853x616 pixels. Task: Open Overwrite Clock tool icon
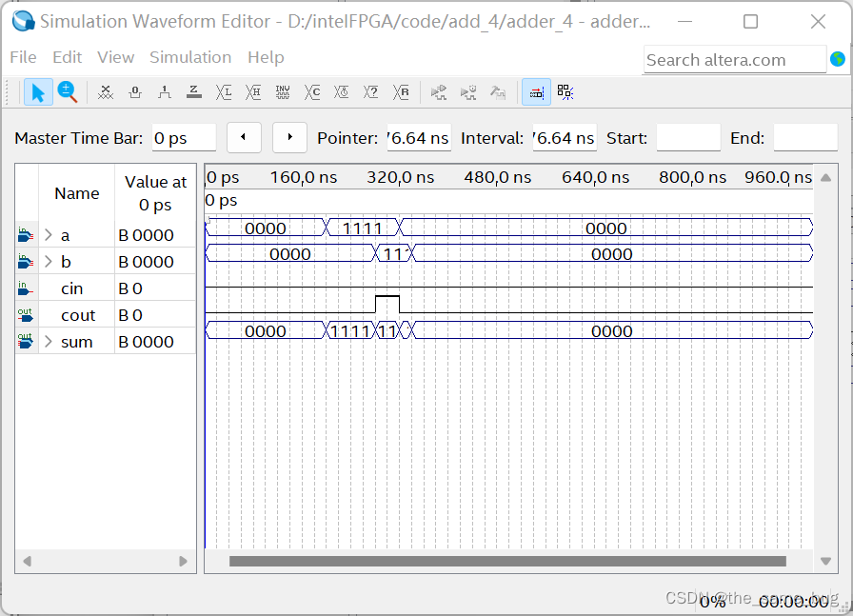[341, 92]
